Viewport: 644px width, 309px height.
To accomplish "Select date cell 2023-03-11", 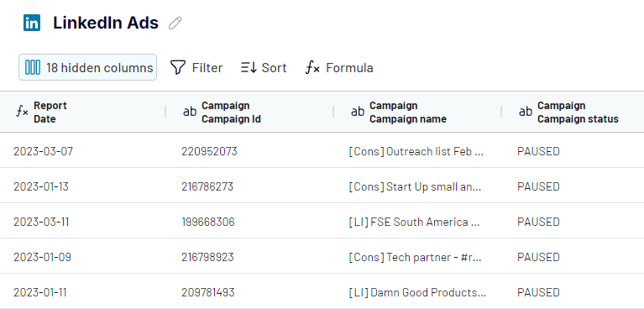I will (41, 222).
